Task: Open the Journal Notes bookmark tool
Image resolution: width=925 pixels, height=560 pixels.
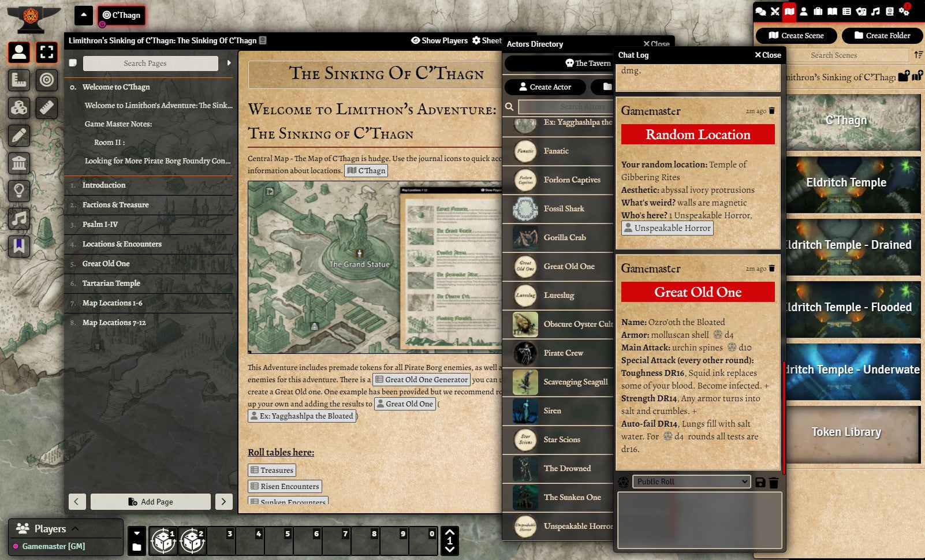Action: [19, 247]
